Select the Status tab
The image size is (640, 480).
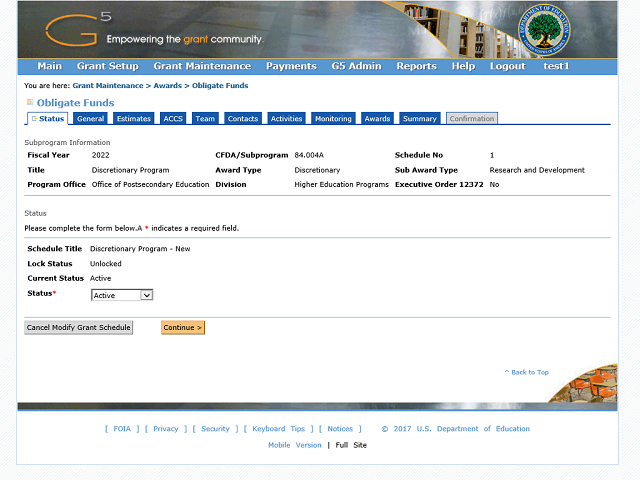click(48, 118)
